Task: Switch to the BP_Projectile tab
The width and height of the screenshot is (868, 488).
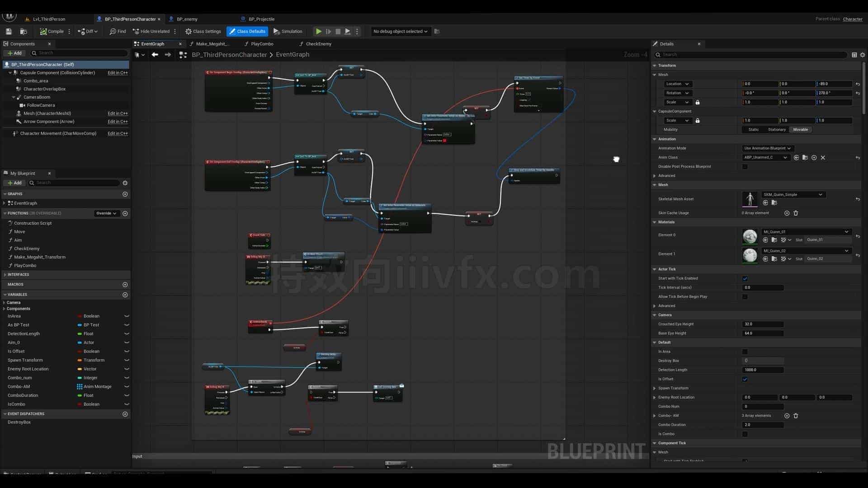Action: 261,19
